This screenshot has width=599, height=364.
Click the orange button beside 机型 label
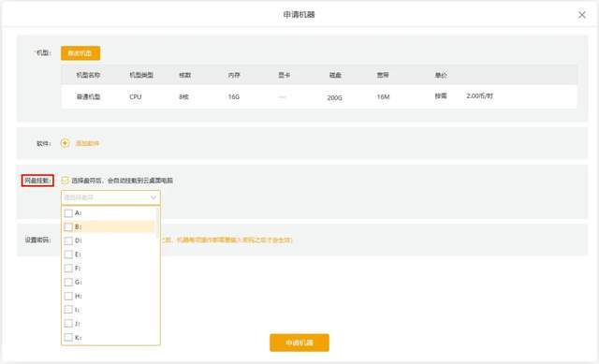(x=80, y=53)
